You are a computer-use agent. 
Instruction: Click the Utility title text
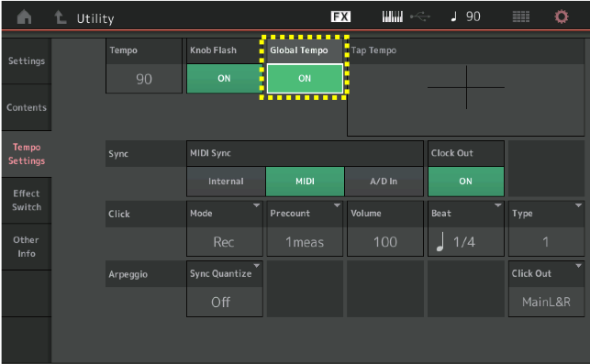pyautogui.click(x=95, y=18)
